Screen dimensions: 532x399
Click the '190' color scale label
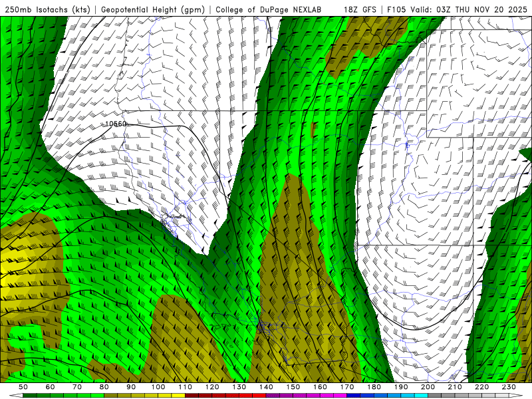[401, 387]
